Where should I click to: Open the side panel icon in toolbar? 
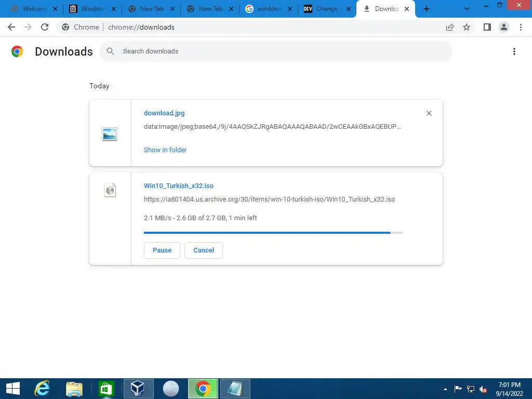pos(487,27)
